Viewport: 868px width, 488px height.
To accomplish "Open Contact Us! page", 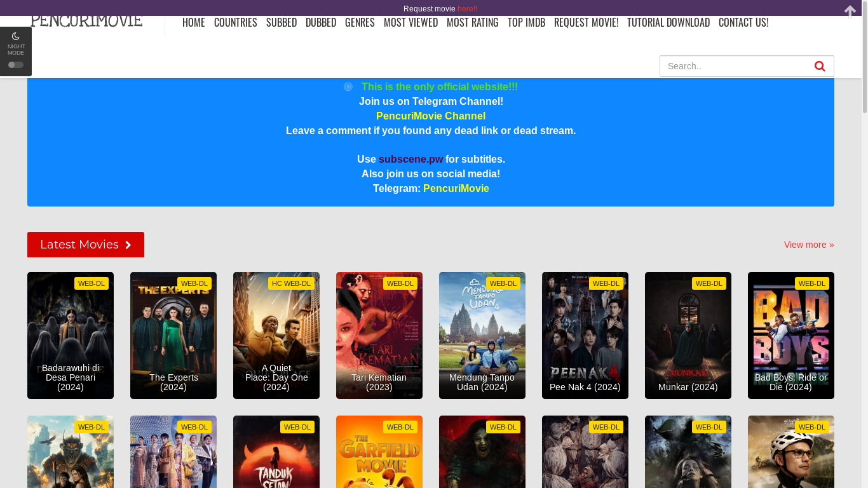I will pyautogui.click(x=743, y=22).
